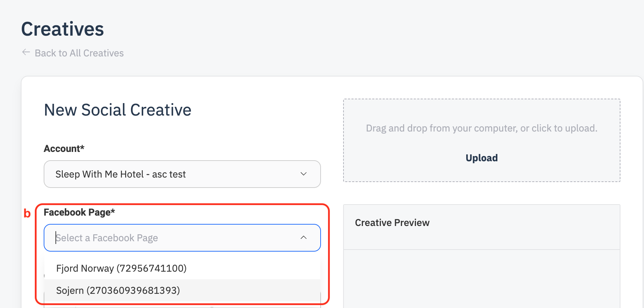Click the red letter b marker
This screenshot has width=644, height=308.
point(27,214)
